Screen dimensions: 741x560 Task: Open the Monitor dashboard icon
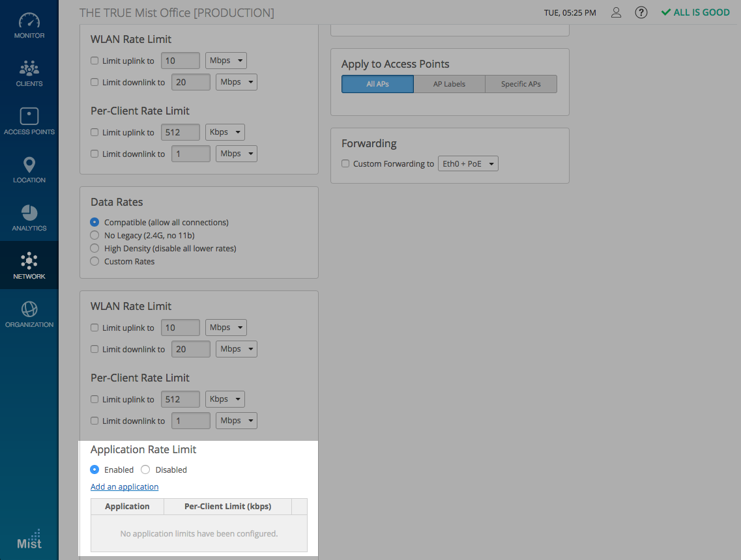click(x=29, y=21)
